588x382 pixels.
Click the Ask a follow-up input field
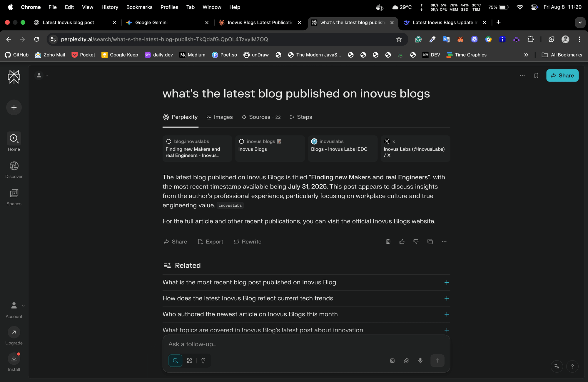[x=306, y=344]
